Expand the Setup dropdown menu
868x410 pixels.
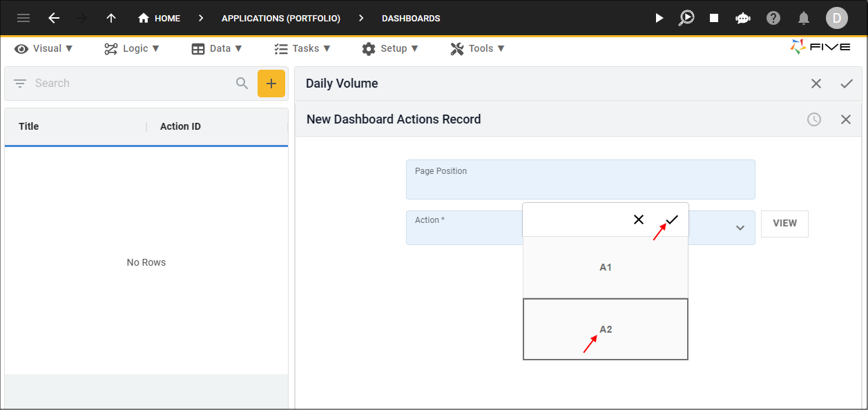coord(390,48)
